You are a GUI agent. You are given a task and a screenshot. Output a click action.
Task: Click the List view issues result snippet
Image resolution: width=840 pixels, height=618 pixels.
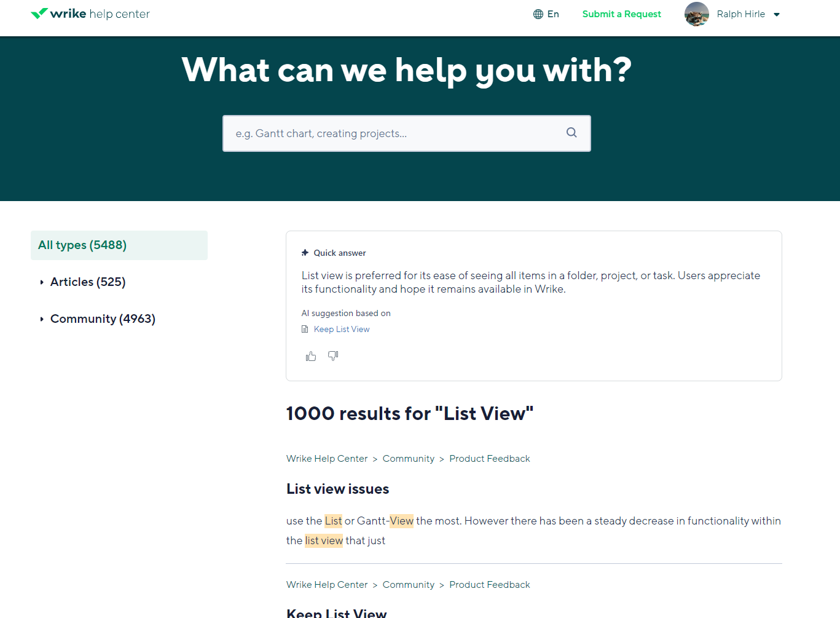point(533,531)
